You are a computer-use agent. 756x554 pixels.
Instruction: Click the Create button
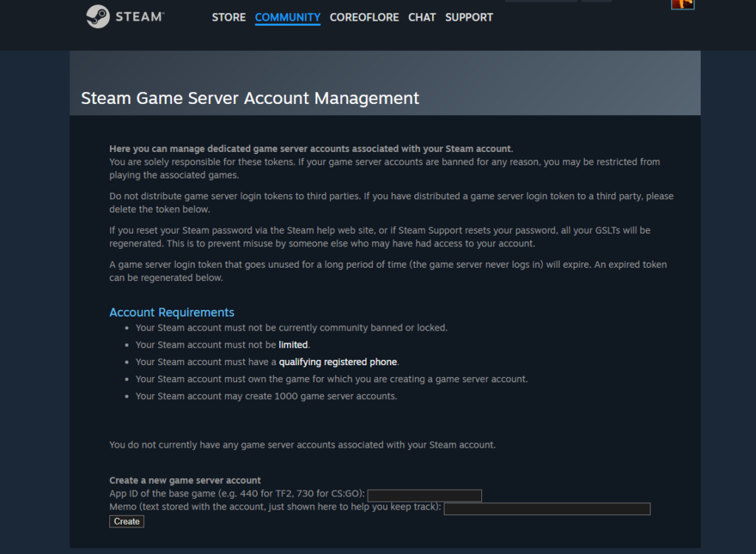pos(126,522)
